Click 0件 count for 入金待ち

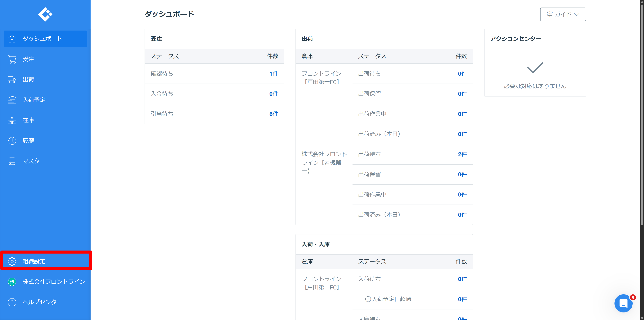[x=274, y=94]
